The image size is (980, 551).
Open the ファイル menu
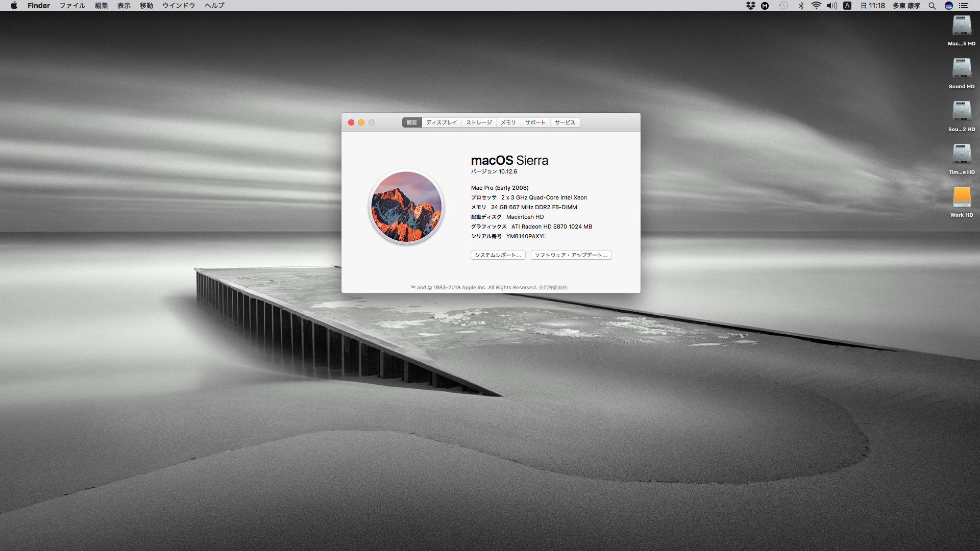(x=72, y=6)
